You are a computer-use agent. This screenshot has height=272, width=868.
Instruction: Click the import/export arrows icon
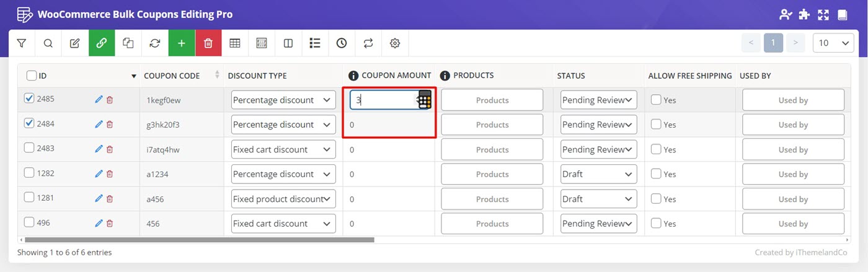coord(368,43)
